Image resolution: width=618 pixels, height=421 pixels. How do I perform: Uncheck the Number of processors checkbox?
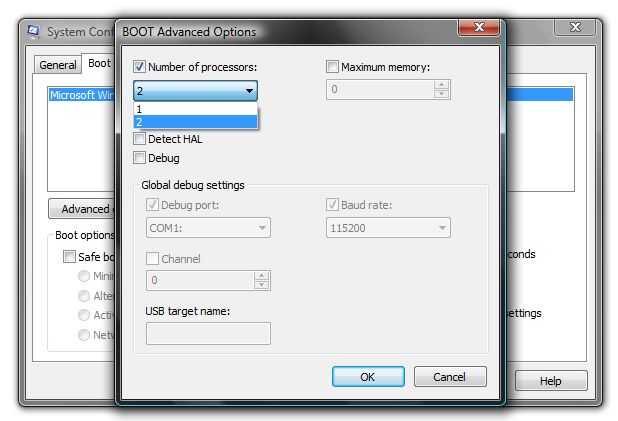pyautogui.click(x=140, y=68)
